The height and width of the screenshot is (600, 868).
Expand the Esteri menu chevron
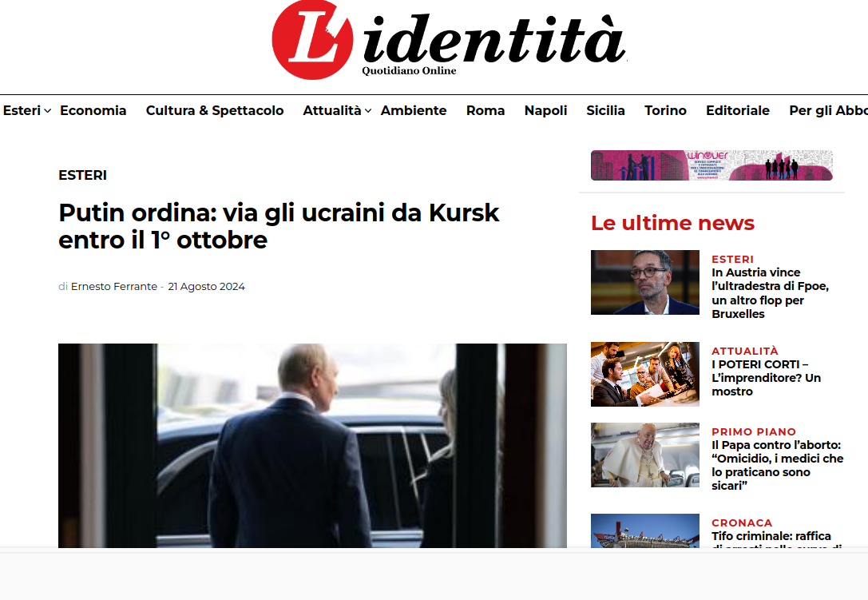coord(48,111)
